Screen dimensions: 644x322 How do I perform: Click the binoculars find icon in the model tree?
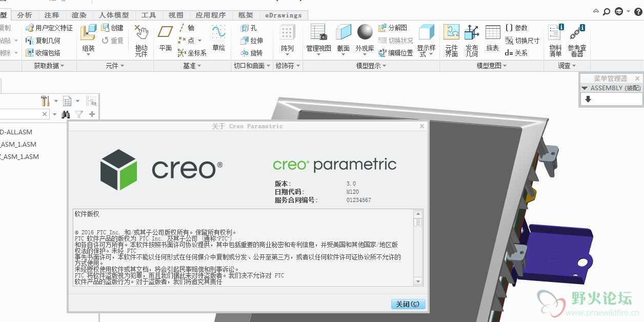coord(66,114)
